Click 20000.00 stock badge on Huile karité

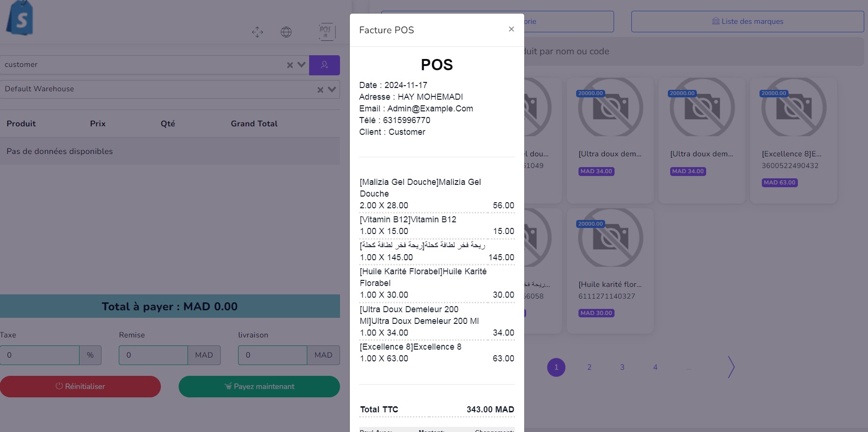591,224
